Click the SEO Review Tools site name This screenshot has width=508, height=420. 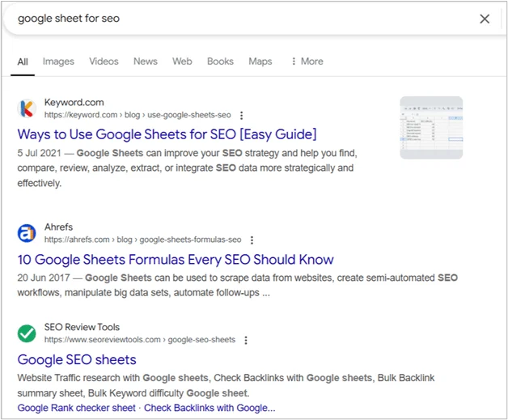[x=82, y=327]
